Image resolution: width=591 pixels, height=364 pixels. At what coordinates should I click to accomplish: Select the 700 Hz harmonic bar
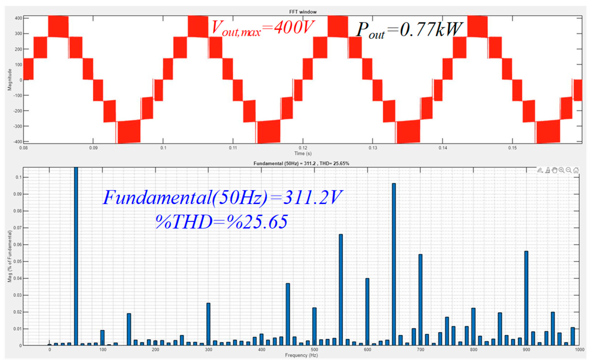[x=420, y=300]
